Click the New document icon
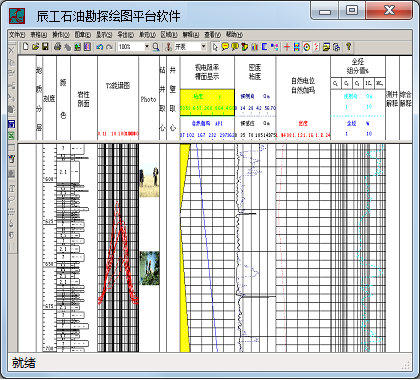The width and height of the screenshot is (420, 380). (x=26, y=47)
